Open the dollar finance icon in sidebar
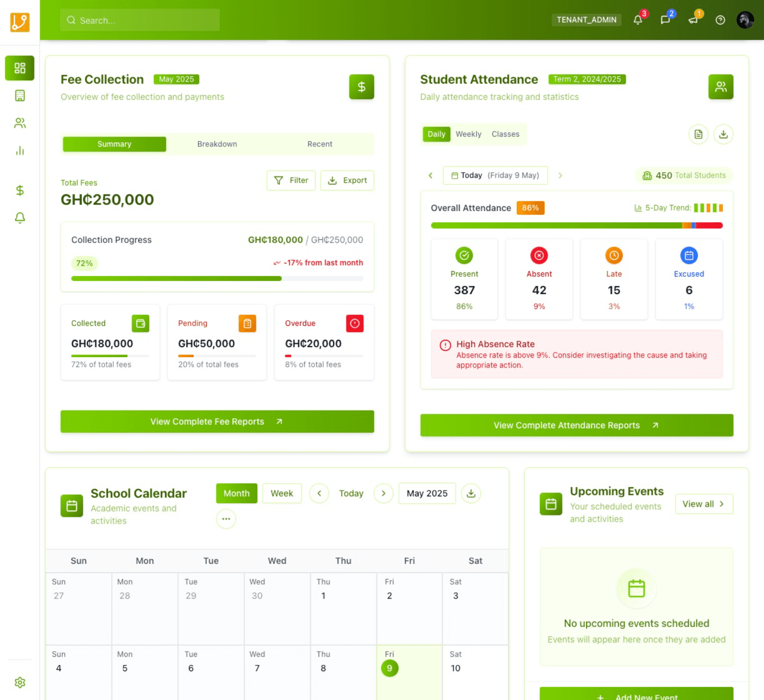This screenshot has height=700, width=764. [x=20, y=190]
